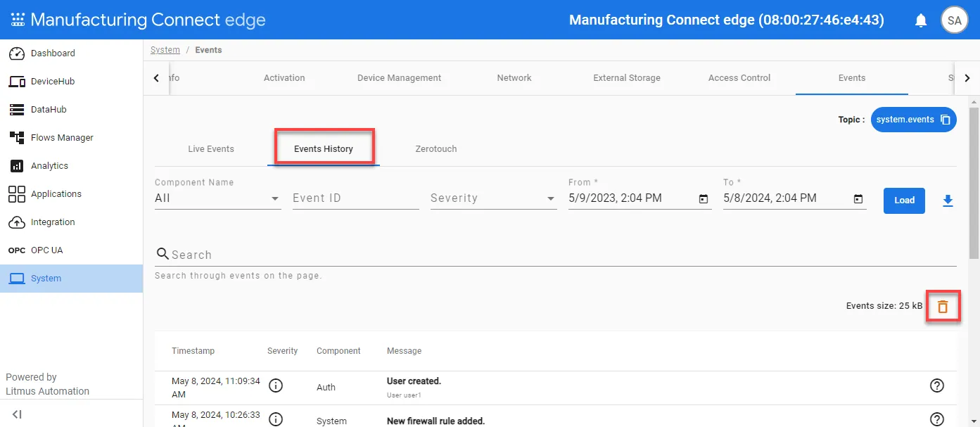This screenshot has height=427, width=980.
Task: Delete events with the trash icon
Action: pyautogui.click(x=943, y=307)
